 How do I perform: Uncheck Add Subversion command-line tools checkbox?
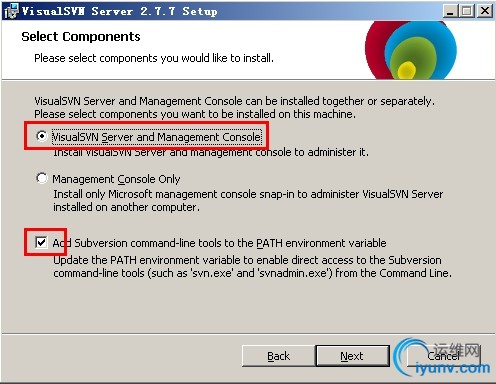41,242
